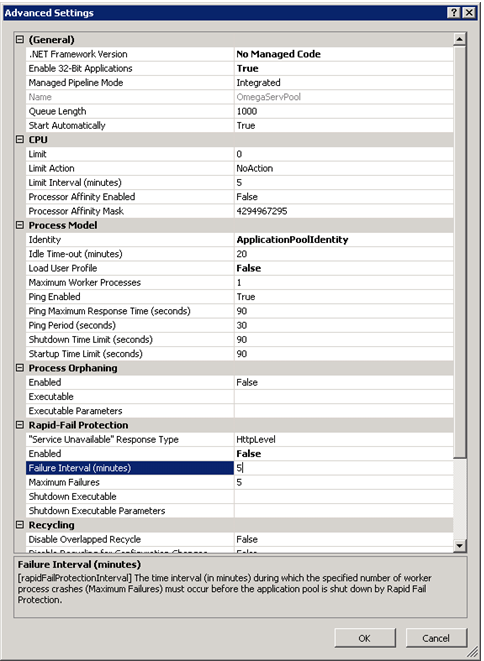Select Processor Affinity Enabled row
This screenshot has width=484, height=661.
[239, 197]
